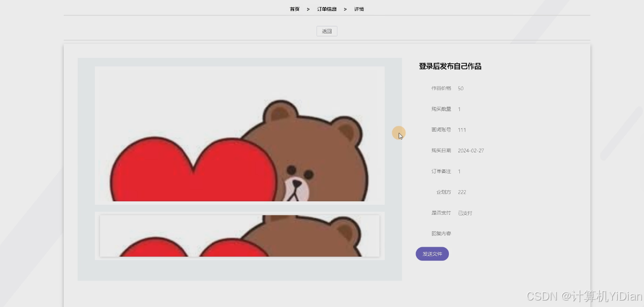Screen dimensions: 644x307
Task: Click the 企划方 label
Action: (443, 192)
